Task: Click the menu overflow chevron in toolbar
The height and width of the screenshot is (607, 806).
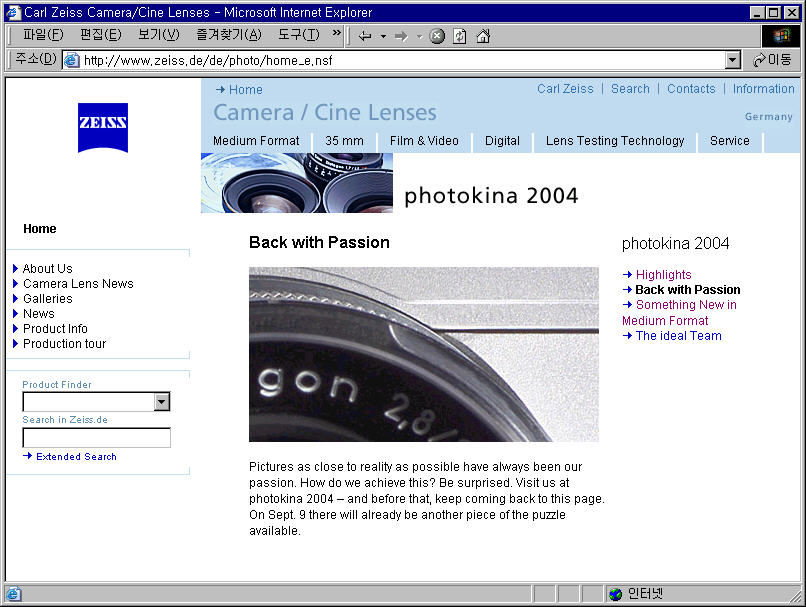Action: point(337,34)
